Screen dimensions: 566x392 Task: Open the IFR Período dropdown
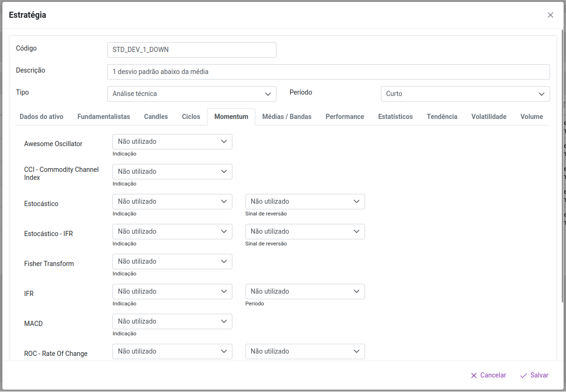click(x=305, y=291)
